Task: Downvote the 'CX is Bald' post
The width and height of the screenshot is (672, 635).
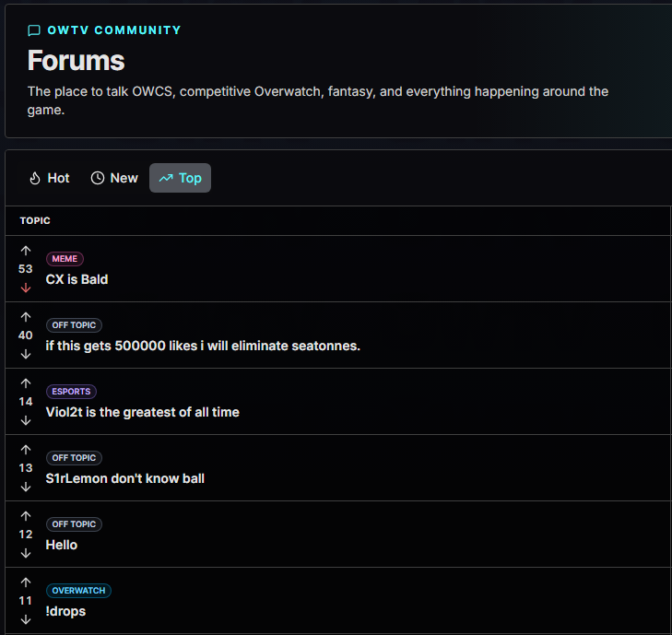Action: pyautogui.click(x=26, y=288)
